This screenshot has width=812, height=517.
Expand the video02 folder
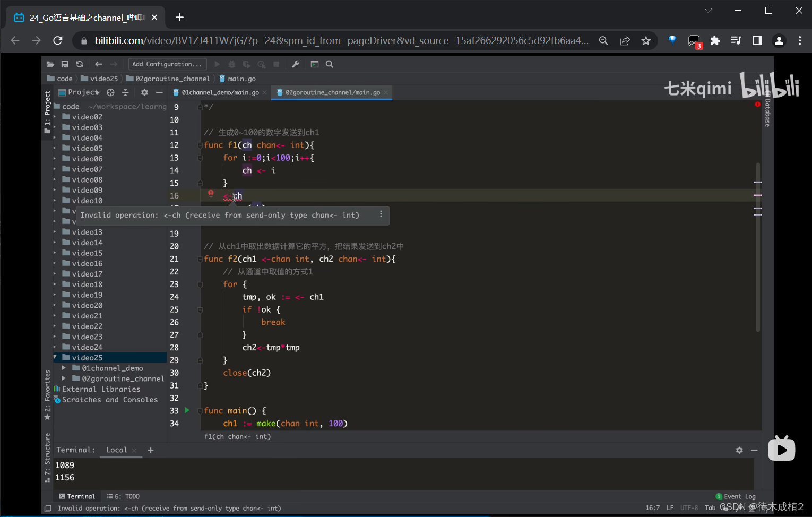coord(55,117)
